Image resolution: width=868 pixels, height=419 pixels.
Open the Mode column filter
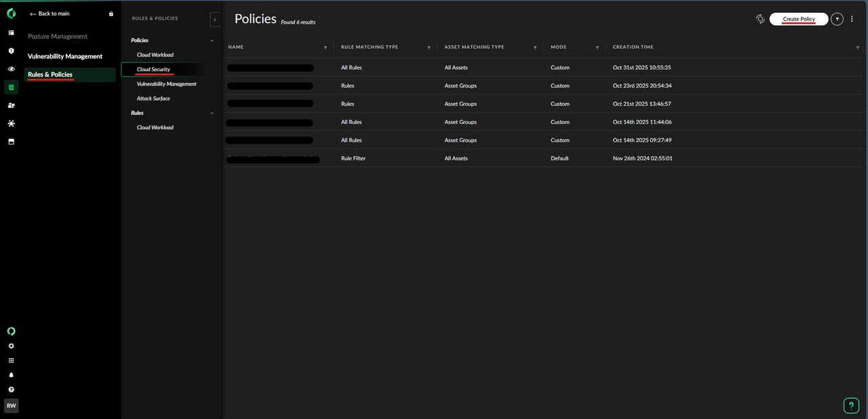[597, 47]
